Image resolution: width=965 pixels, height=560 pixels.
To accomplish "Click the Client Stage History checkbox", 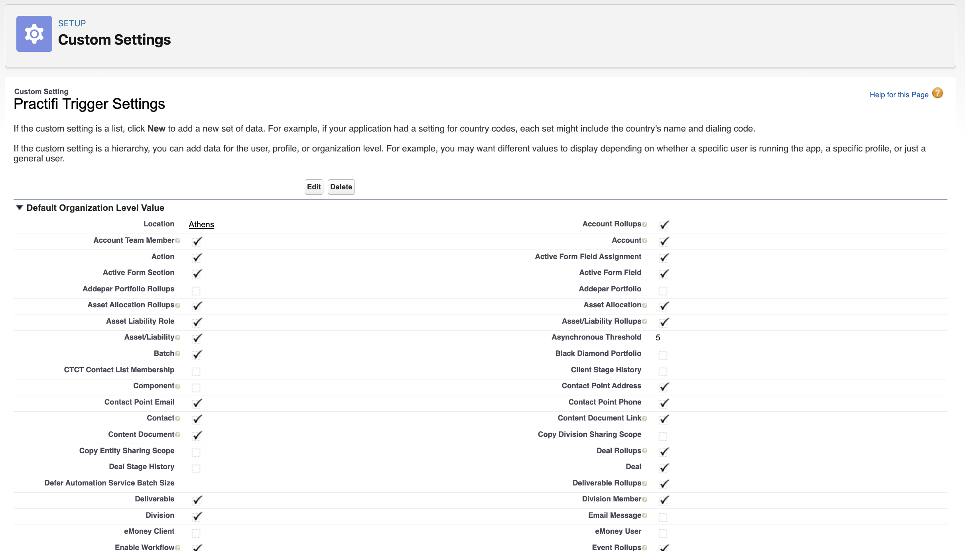I will (x=663, y=371).
